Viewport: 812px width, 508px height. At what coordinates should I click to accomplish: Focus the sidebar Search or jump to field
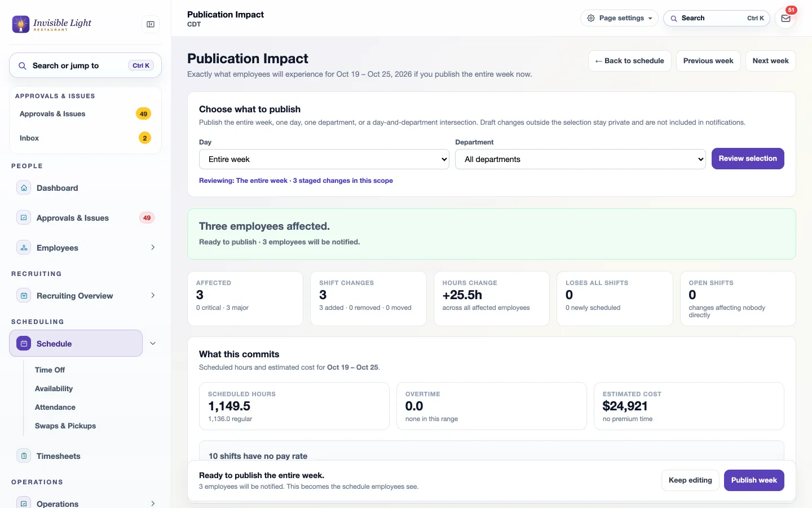coord(85,66)
